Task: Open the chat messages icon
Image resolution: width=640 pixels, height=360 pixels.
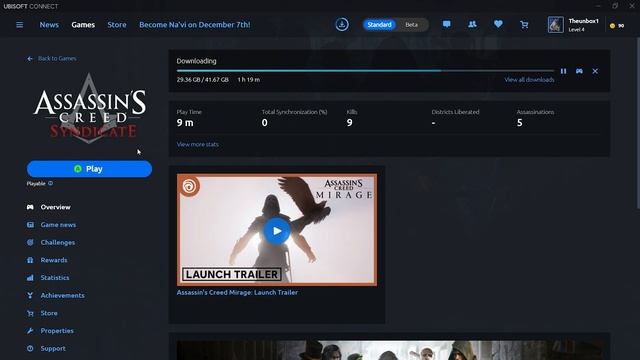Action: click(x=447, y=24)
